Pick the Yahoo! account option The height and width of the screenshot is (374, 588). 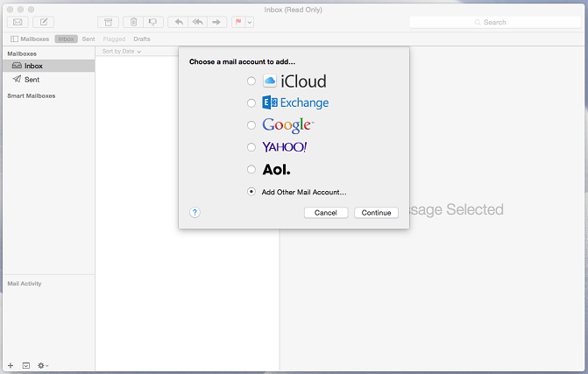click(251, 147)
